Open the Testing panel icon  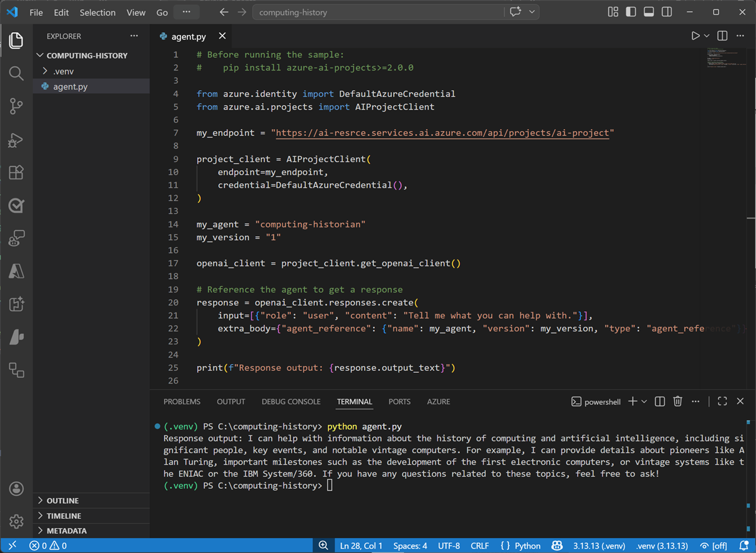click(16, 205)
